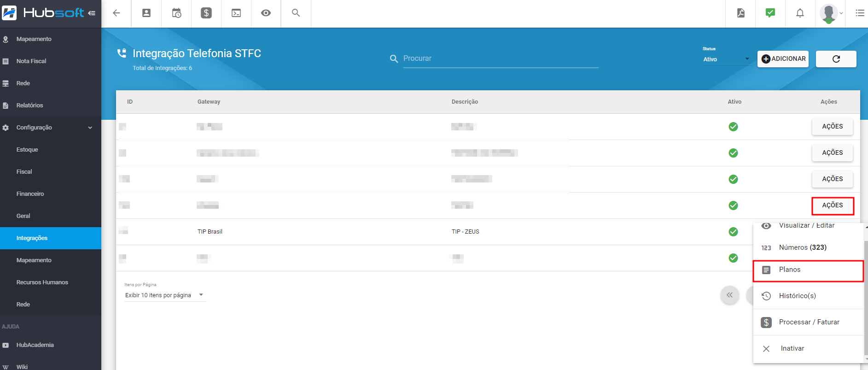Open the user avatar profile menu
The width and height of the screenshot is (868, 370).
830,13
